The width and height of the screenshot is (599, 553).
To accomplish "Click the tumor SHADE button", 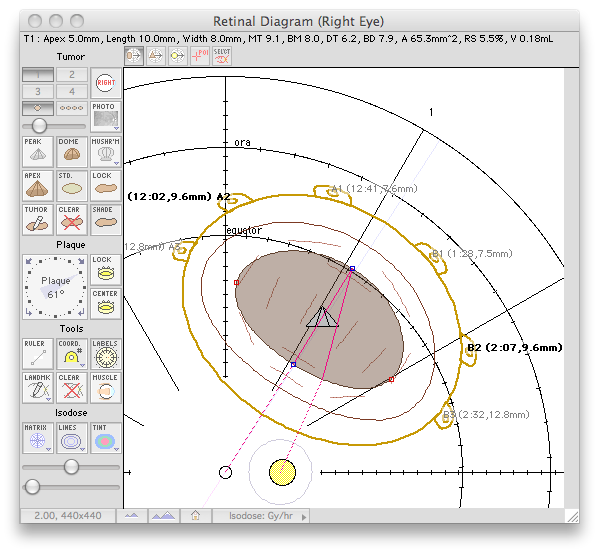I will pyautogui.click(x=106, y=220).
